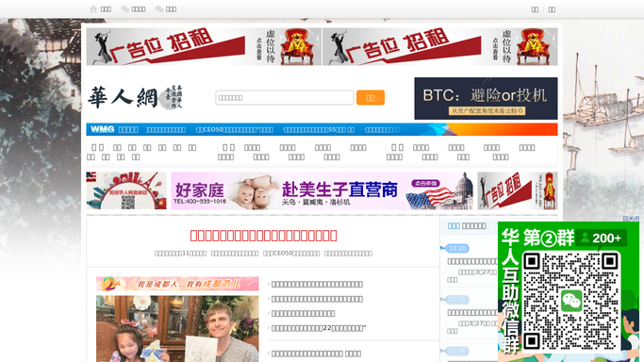Click the WeChat icon inside the QR code
Viewport: 644px width, 362px height.
(571, 301)
